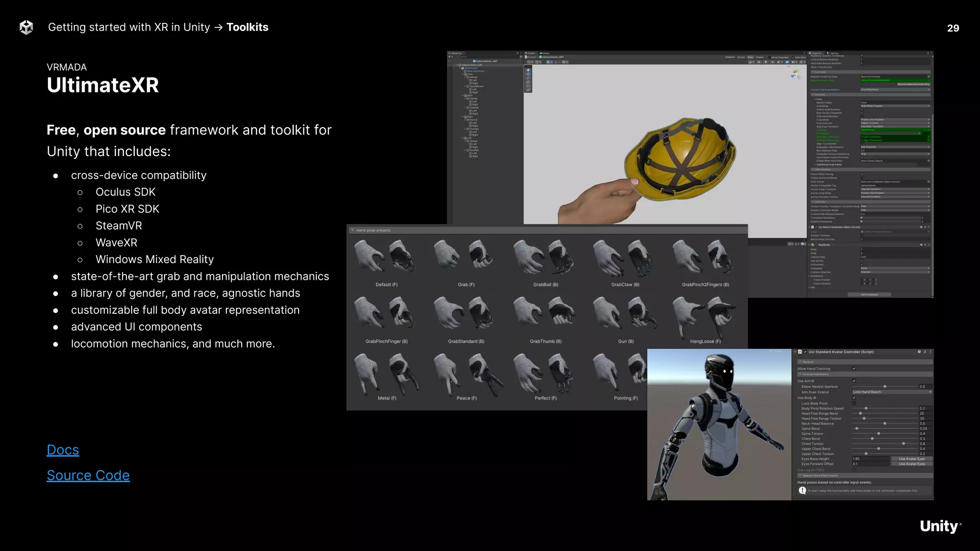The height and width of the screenshot is (551, 980).
Task: Select the Rect tool in the Scene toolbar
Action: point(528,86)
